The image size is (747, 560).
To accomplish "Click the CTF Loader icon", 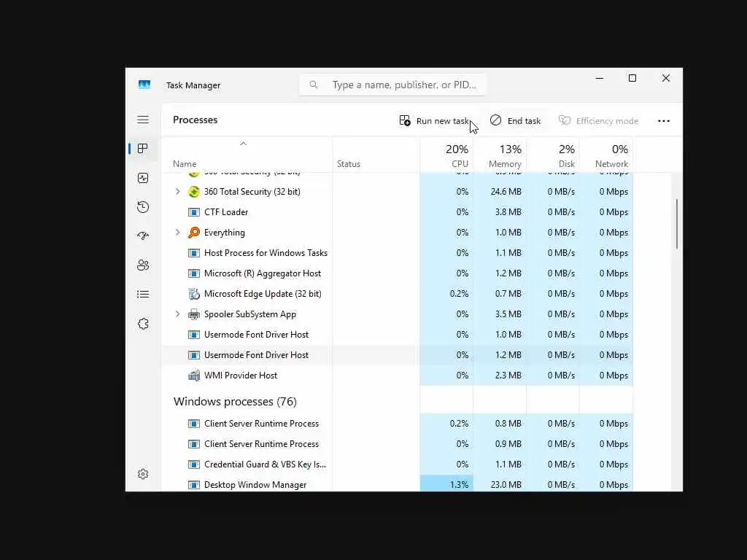I will [x=193, y=212].
